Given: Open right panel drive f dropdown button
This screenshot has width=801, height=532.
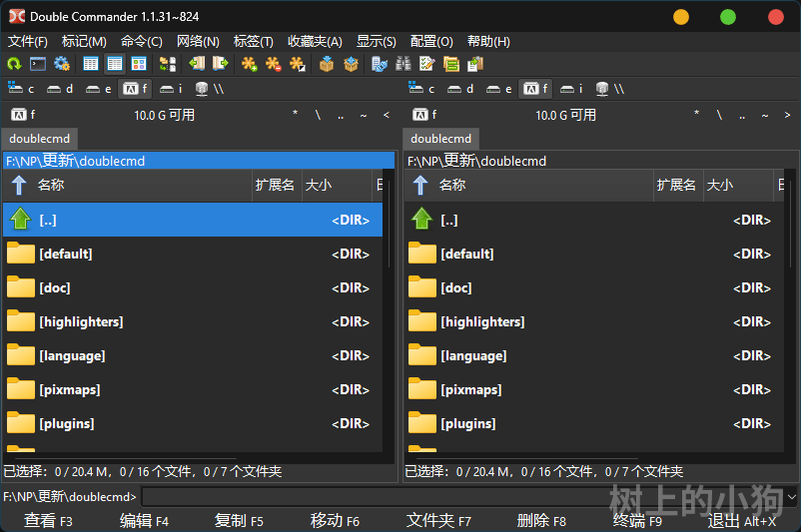Looking at the screenshot, I should click(423, 115).
